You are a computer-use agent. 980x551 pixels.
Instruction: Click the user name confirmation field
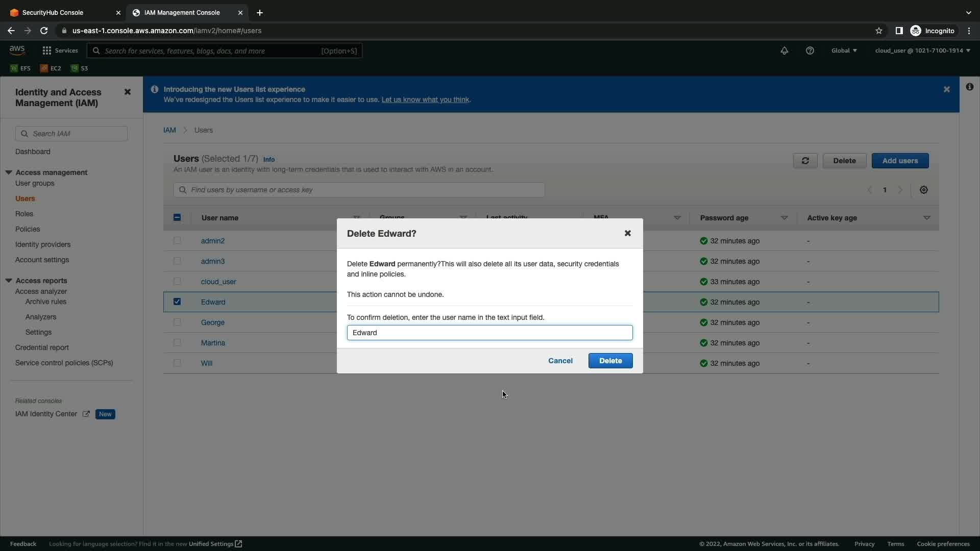489,333
